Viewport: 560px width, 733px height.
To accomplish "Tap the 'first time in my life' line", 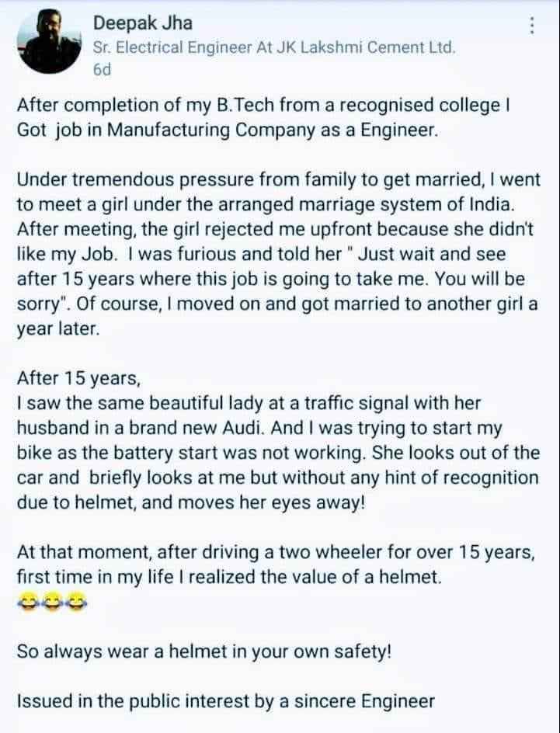I will pyautogui.click(x=229, y=578).
